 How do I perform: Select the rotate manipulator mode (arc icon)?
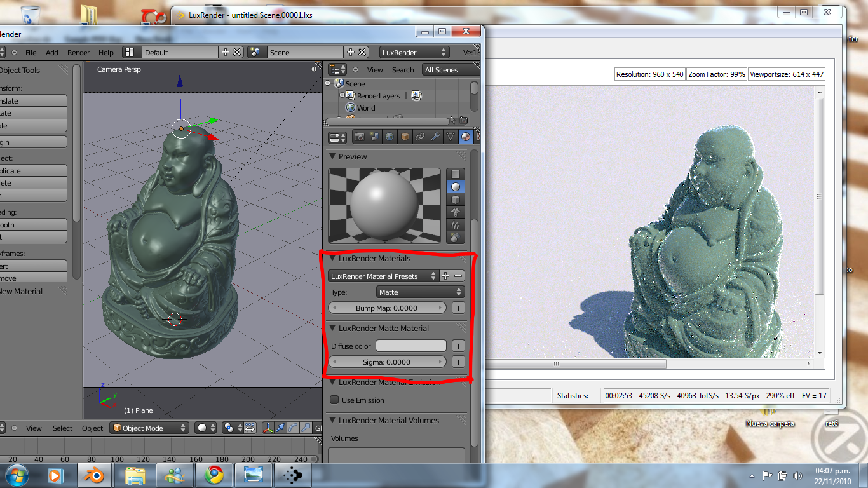[x=292, y=428]
